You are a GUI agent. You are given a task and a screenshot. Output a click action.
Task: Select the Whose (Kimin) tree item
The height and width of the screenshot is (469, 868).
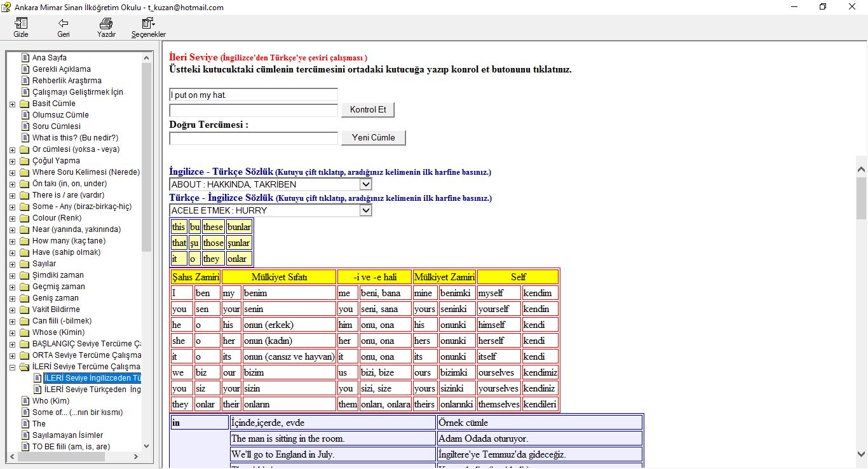(x=58, y=332)
